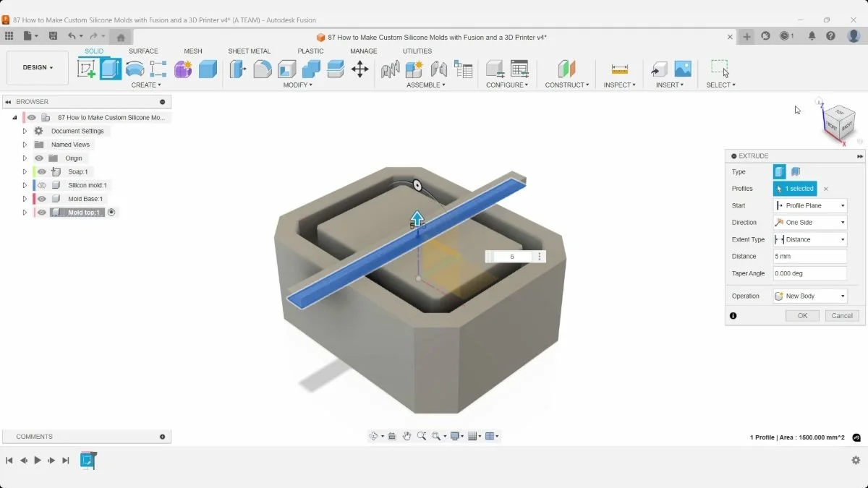Viewport: 868px width, 488px height.
Task: Open the Design workspace dropdown
Action: click(x=38, y=68)
